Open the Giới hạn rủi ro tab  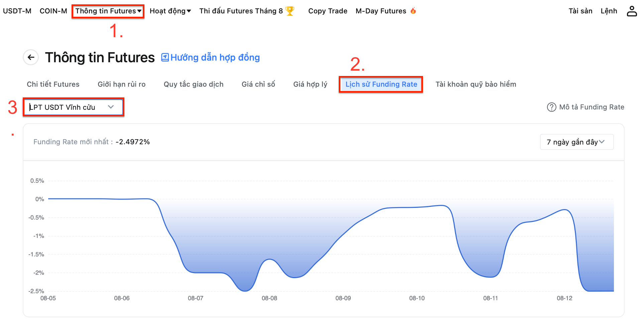click(x=121, y=84)
